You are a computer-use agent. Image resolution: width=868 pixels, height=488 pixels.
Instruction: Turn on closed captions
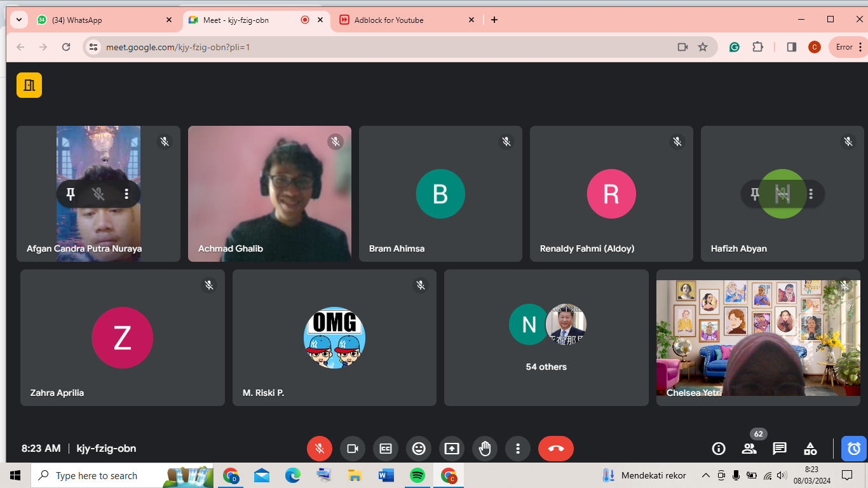[x=386, y=449]
